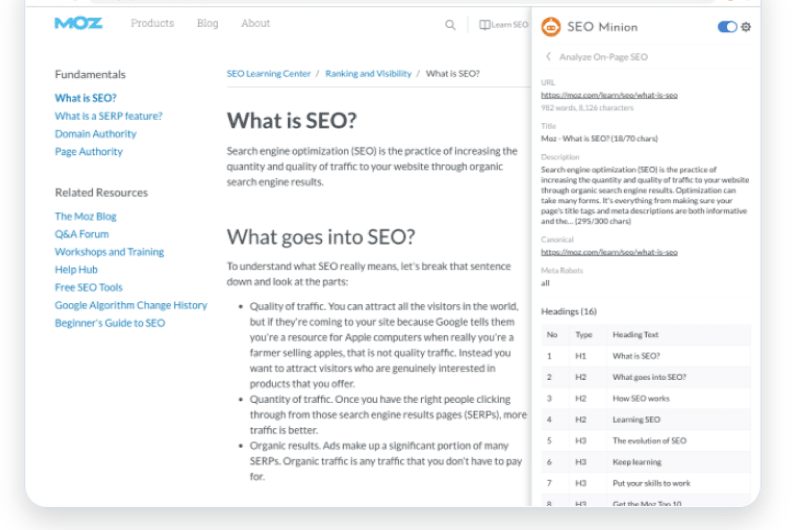Go back using the Analyze On-Page SEO chevron
This screenshot has width=800, height=530.
[x=548, y=57]
